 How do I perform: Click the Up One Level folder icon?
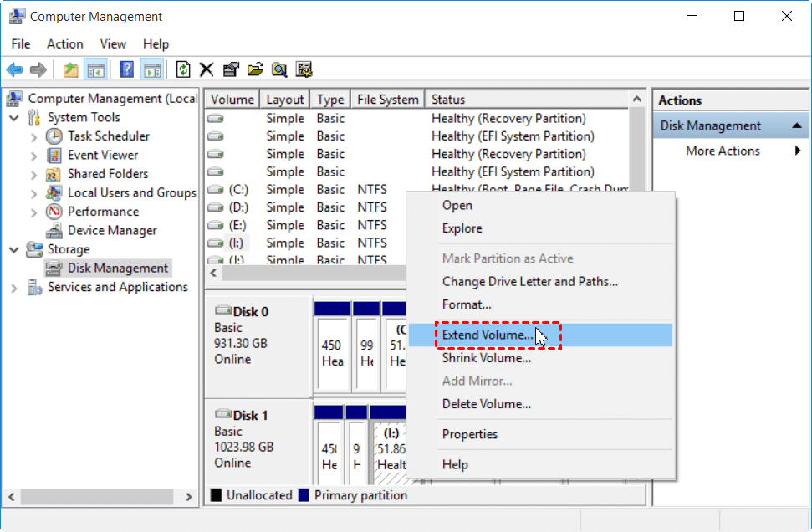tap(70, 69)
